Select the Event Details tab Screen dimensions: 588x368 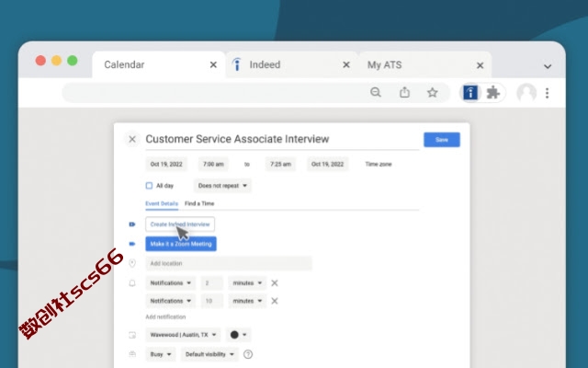coord(162,203)
